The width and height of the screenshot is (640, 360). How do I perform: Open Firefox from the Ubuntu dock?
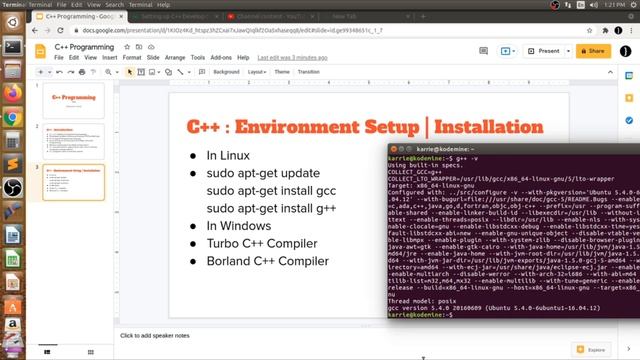pyautogui.click(x=13, y=93)
